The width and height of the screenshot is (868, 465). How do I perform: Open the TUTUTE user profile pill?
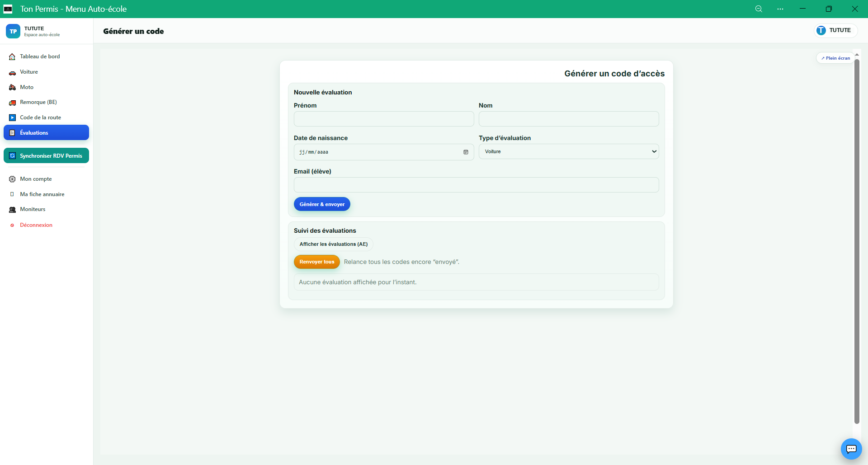836,30
